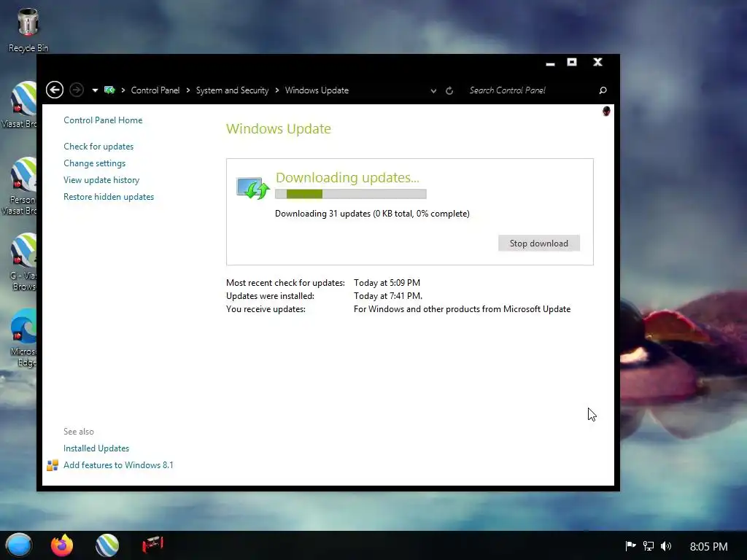The image size is (747, 560).
Task: Click the download progress bar
Action: [351, 194]
